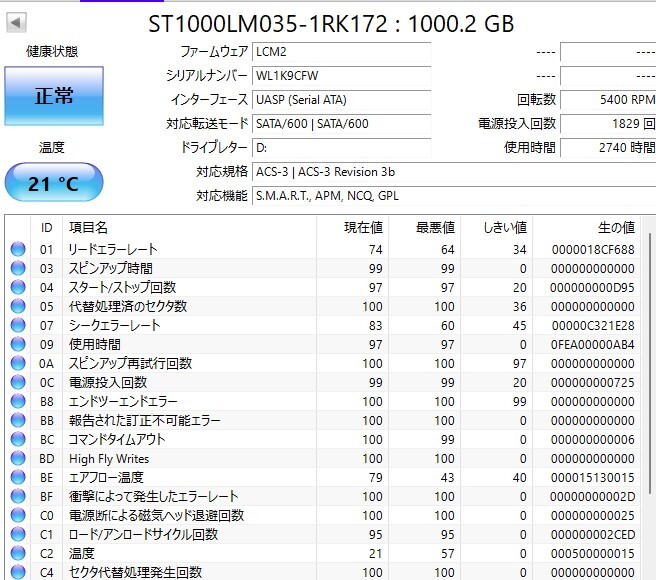Click the ID column header
This screenshot has width=656, height=580.
click(46, 228)
